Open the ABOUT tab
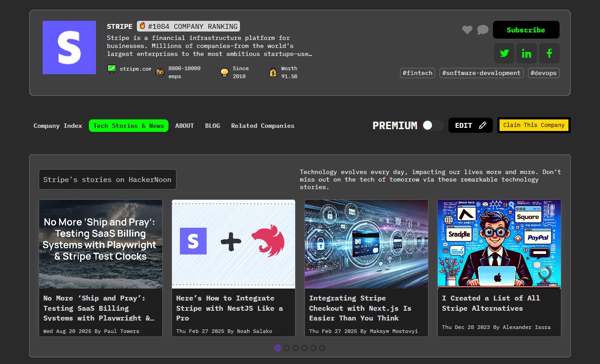600x364 pixels. point(184,126)
